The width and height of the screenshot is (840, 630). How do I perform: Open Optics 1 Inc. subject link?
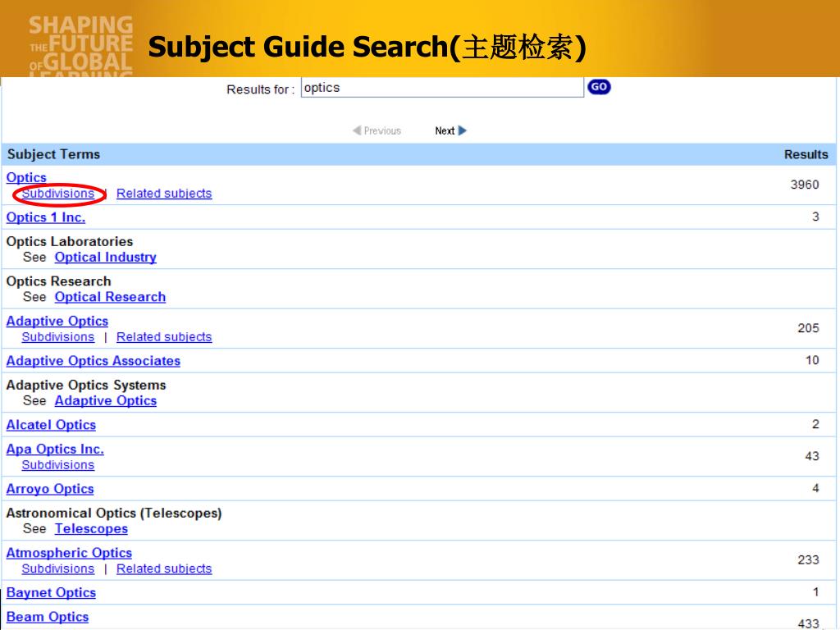click(46, 217)
